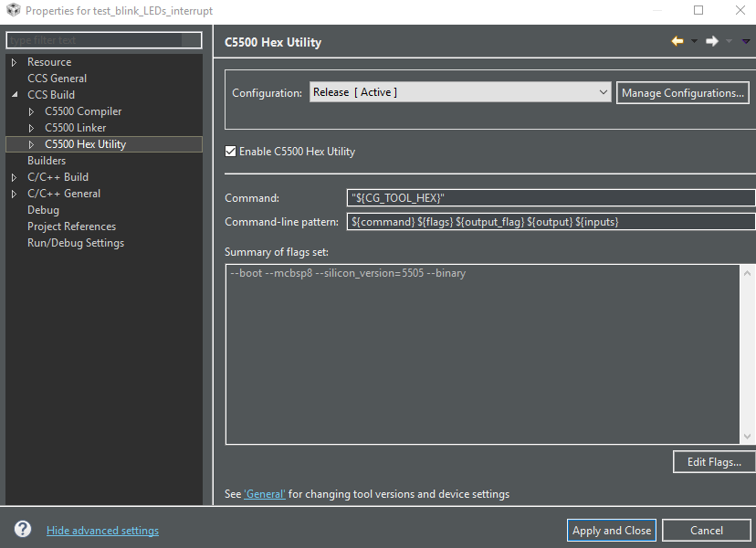Click the forward navigation arrow icon
Screen dimensions: 756x548
pos(712,41)
